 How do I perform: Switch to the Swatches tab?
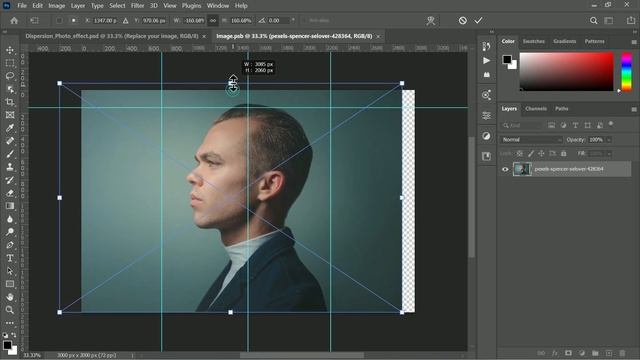(x=533, y=41)
